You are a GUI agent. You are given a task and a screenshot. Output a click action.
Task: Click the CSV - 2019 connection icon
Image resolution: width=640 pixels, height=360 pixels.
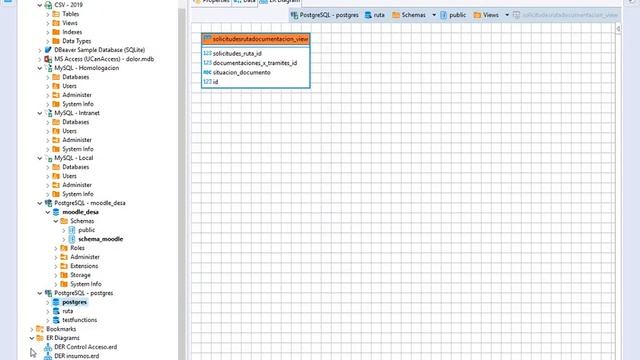click(48, 5)
